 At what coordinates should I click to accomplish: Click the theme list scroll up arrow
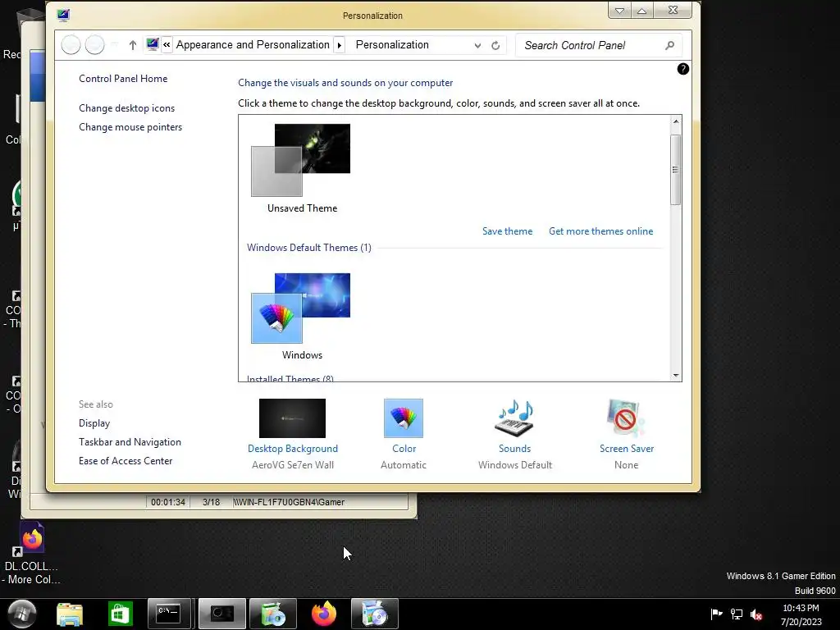click(x=676, y=121)
